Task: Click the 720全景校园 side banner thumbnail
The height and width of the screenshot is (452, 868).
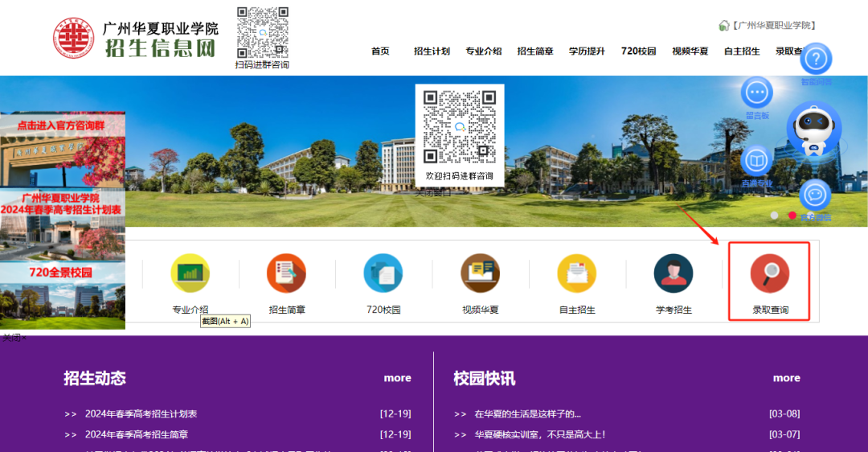Action: click(x=63, y=294)
